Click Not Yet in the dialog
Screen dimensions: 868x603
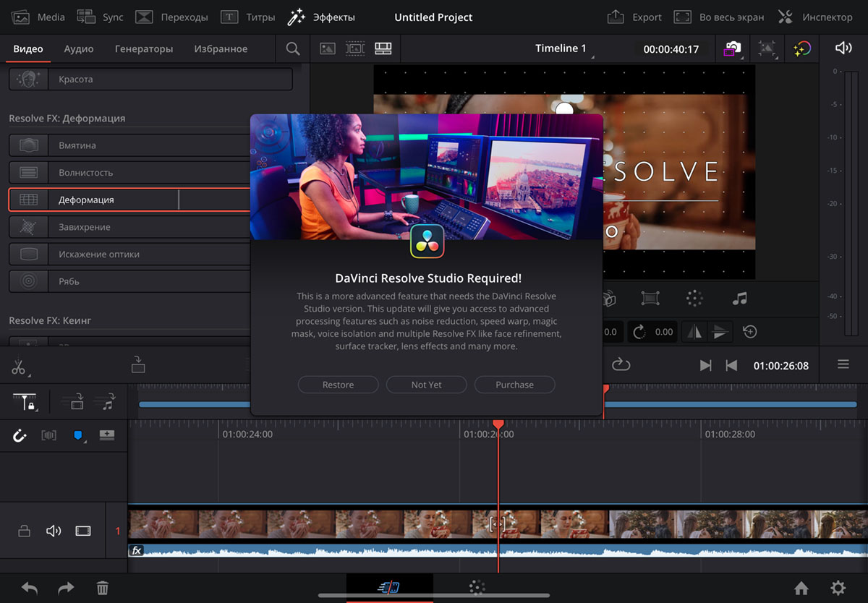tap(426, 385)
